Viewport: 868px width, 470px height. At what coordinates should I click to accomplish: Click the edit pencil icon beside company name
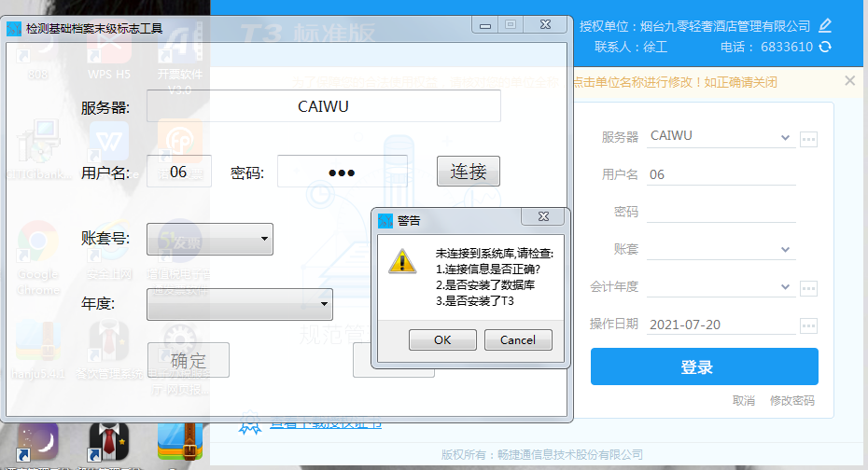pyautogui.click(x=825, y=25)
